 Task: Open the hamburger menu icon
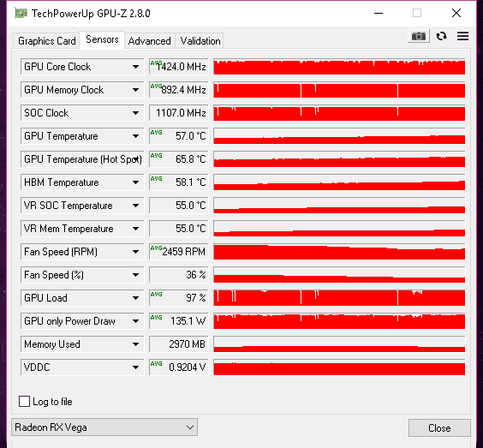(462, 36)
